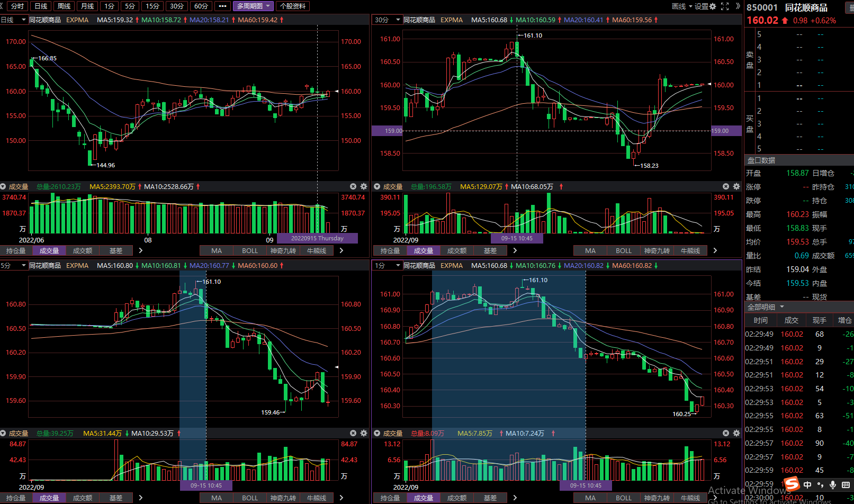The height and width of the screenshot is (504, 854).
Task: Click the 最高 value 160.23
Action: (x=797, y=214)
